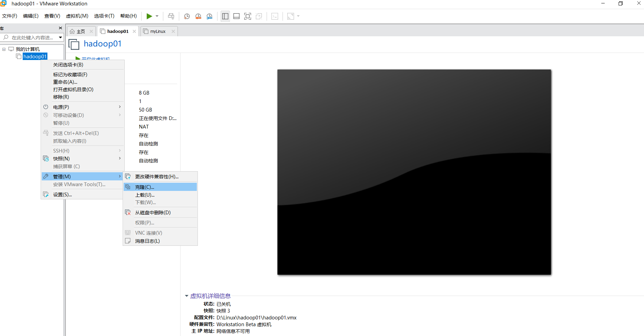Select 我的计算机 in the library tree
Screen dimensions: 644x336
tap(28, 49)
